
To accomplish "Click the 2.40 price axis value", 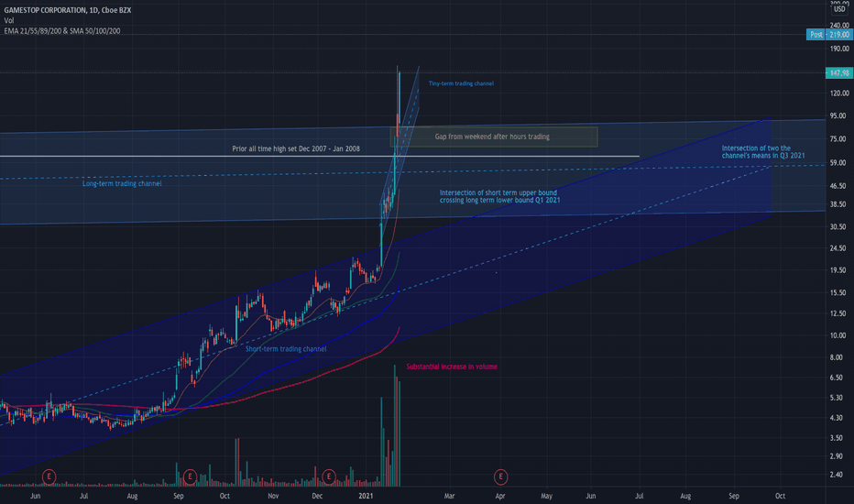I will pyautogui.click(x=836, y=475).
